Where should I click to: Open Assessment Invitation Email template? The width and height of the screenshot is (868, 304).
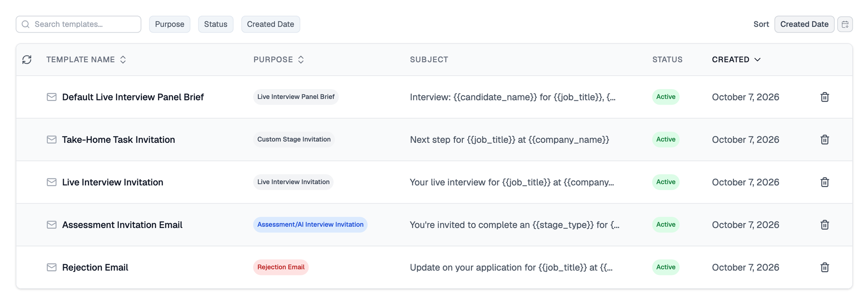[x=122, y=225]
